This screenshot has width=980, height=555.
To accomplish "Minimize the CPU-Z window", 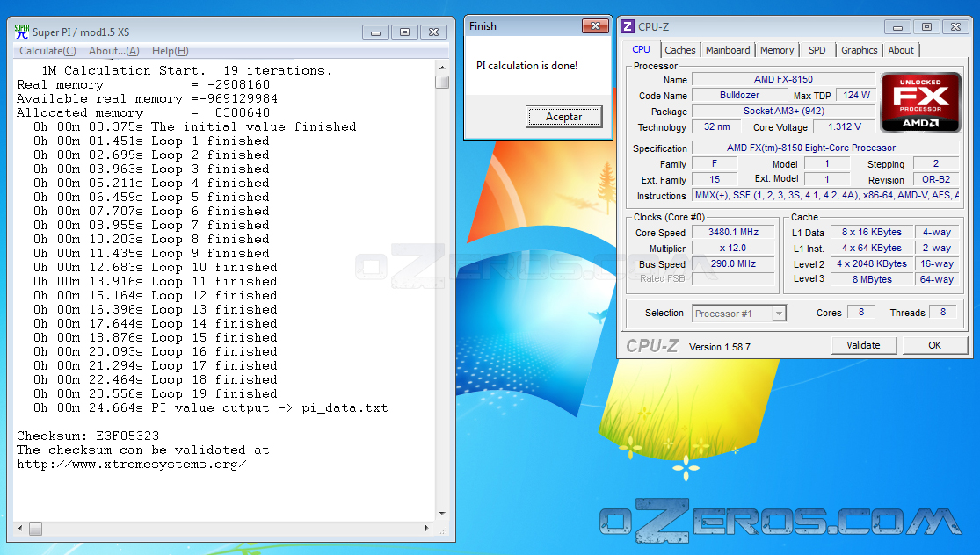I will (x=897, y=27).
